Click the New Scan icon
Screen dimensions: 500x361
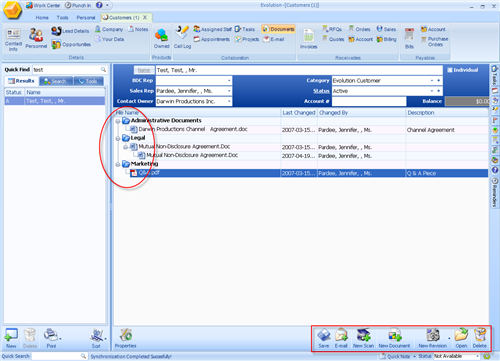[x=363, y=338]
